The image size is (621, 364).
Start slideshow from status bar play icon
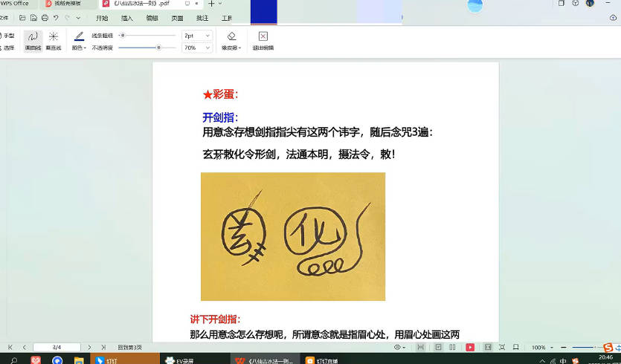click(x=470, y=347)
